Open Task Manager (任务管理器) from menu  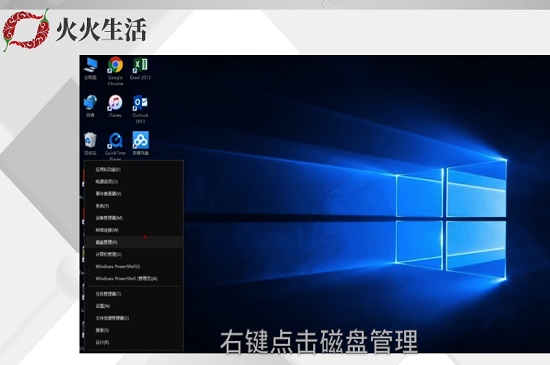click(134, 294)
